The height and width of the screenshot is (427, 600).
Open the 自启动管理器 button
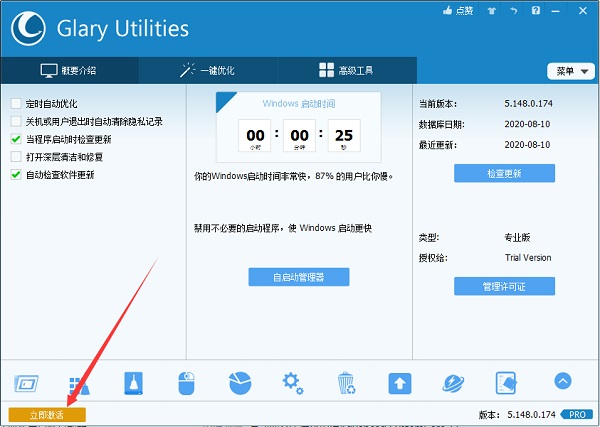tap(299, 277)
